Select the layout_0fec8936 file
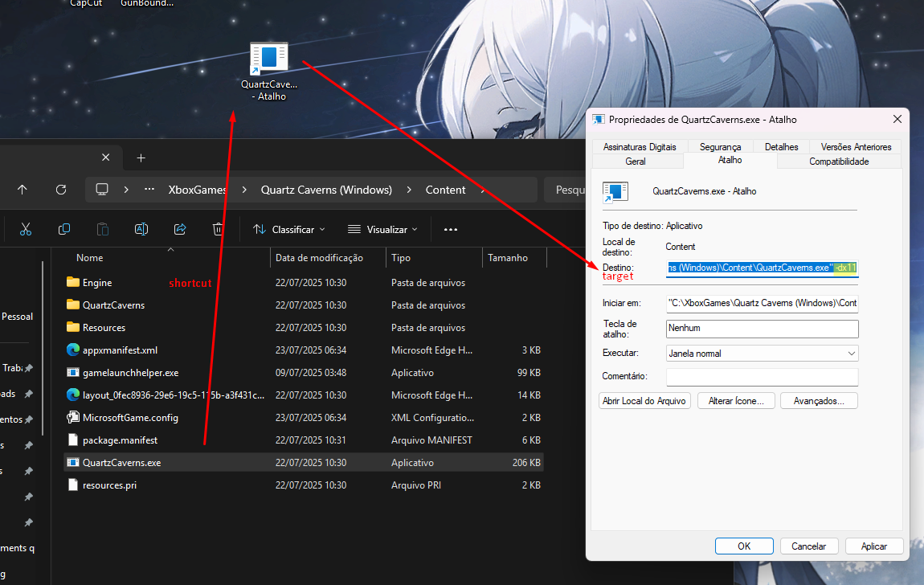Screen dimensions: 924x585 tap(304, 395)
